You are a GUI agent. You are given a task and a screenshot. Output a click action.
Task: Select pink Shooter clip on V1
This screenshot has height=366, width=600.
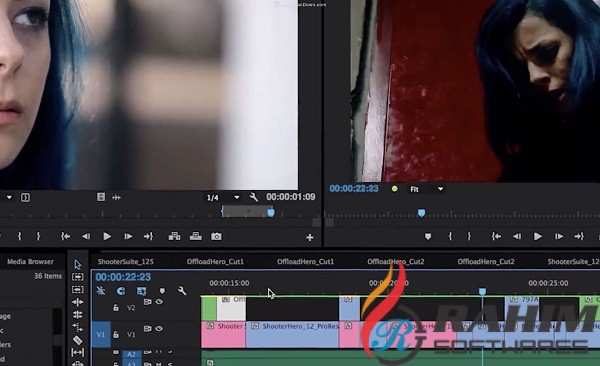(x=223, y=334)
